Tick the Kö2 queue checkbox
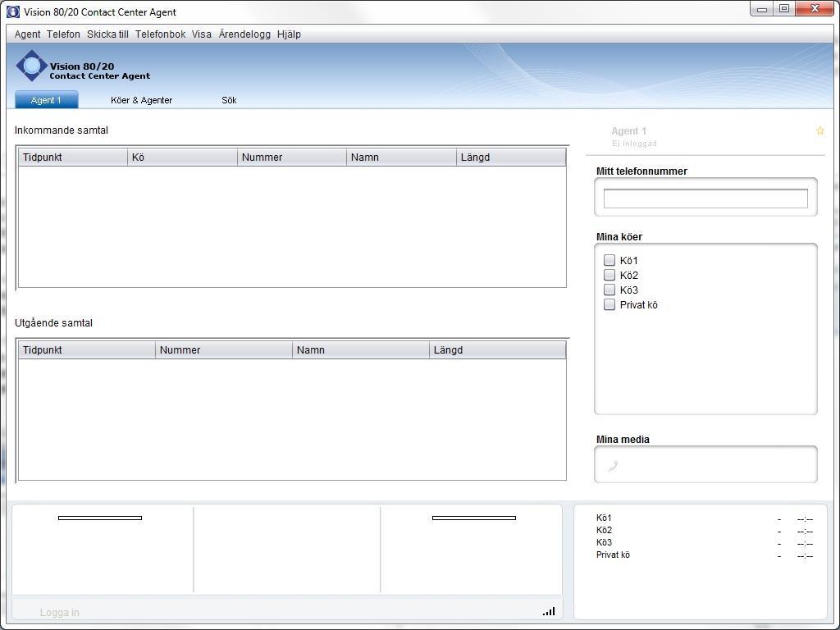The image size is (840, 630). [609, 275]
